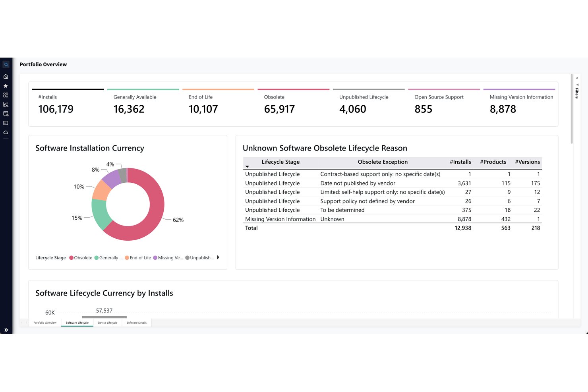Show more legend items with arrow
This screenshot has width=588, height=392.
(218, 257)
